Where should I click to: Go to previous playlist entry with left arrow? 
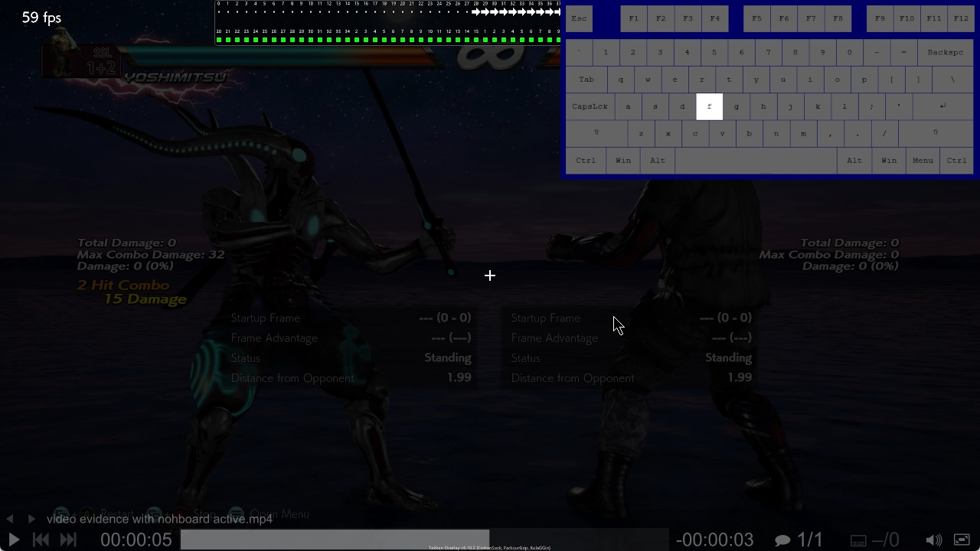pos(10,518)
